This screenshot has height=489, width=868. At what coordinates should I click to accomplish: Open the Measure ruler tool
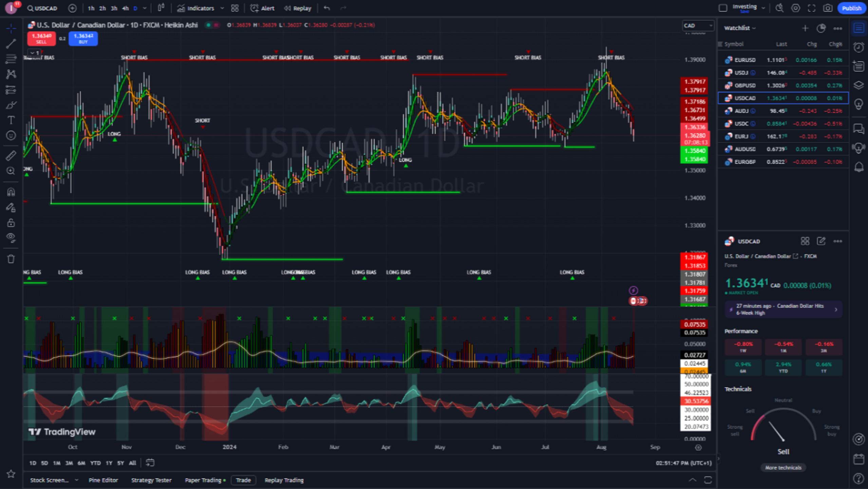pos(11,156)
